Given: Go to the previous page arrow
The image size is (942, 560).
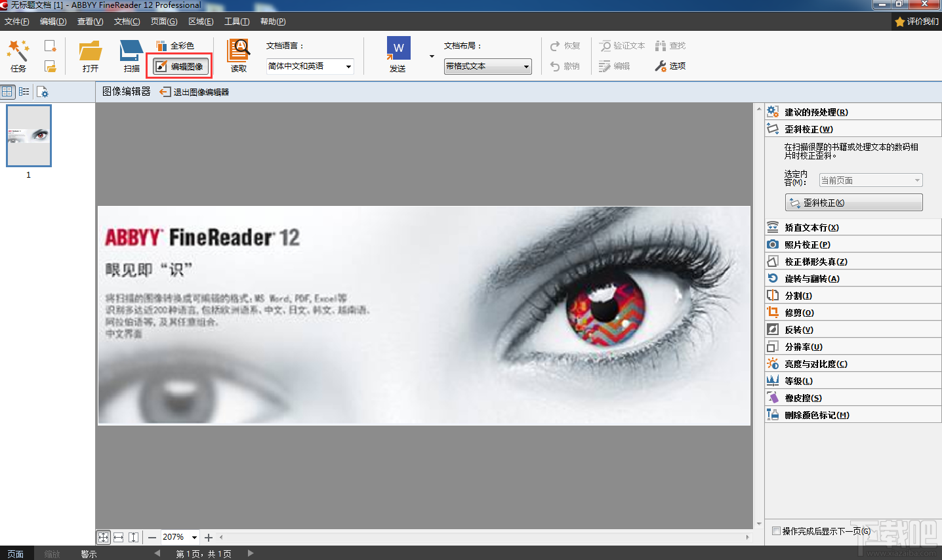Looking at the screenshot, I should pyautogui.click(x=157, y=553).
